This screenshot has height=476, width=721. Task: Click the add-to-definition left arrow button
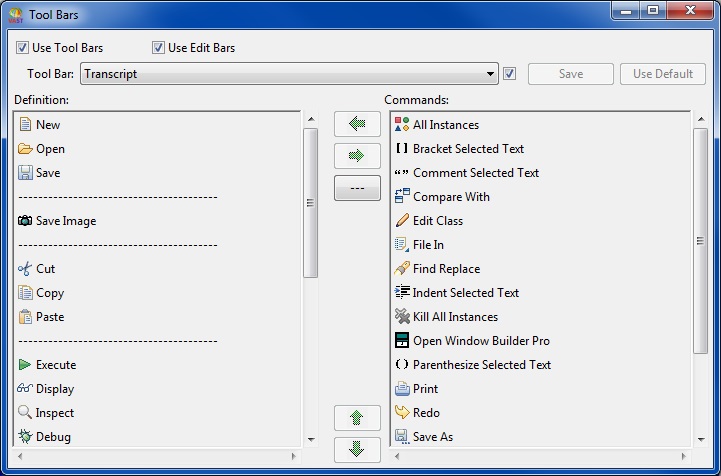[x=357, y=124]
